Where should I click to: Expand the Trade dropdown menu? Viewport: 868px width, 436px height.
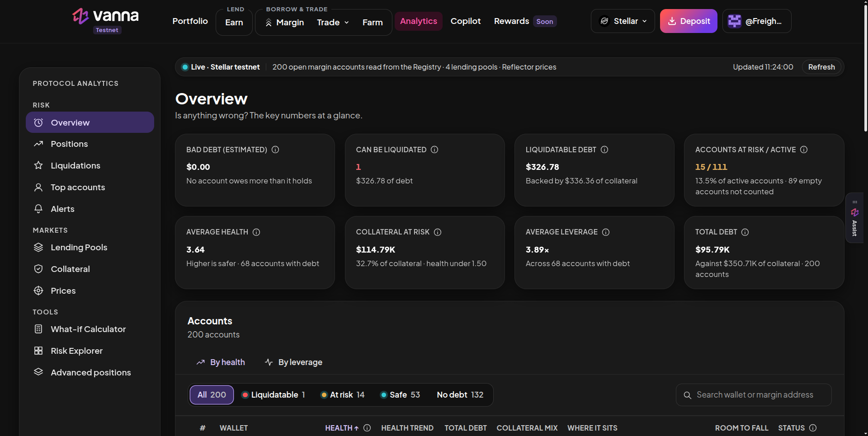[333, 22]
